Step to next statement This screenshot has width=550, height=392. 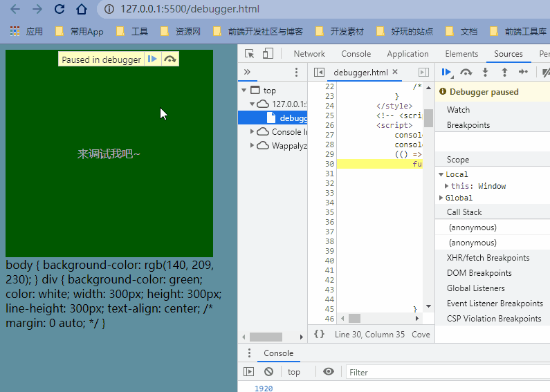pos(523,72)
